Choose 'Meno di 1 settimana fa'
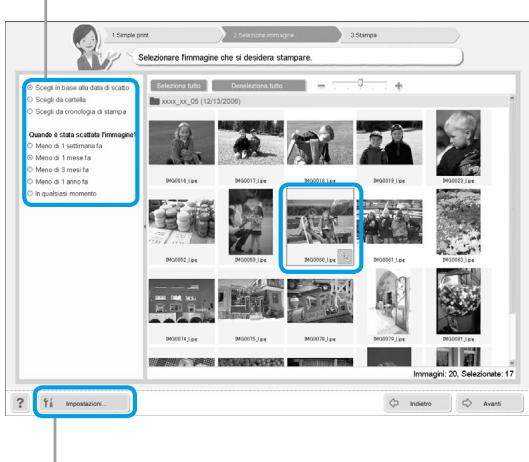Viewport: 529px width, 462px height. coord(65,146)
